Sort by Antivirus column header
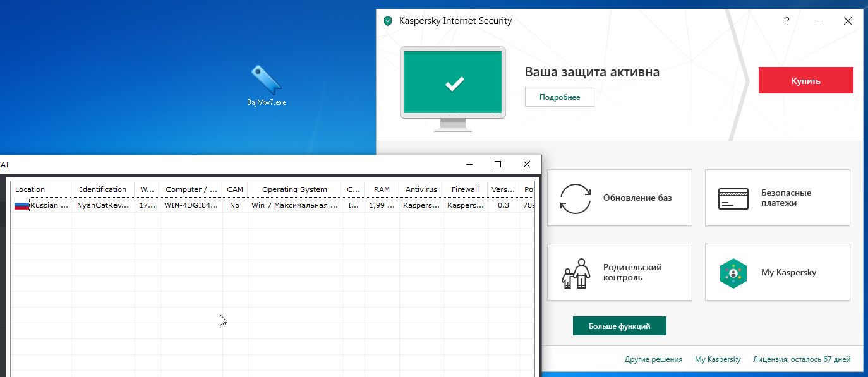 coord(421,189)
